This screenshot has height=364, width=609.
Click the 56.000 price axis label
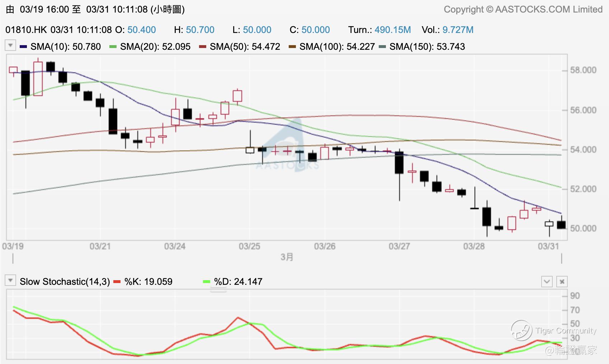(584, 110)
